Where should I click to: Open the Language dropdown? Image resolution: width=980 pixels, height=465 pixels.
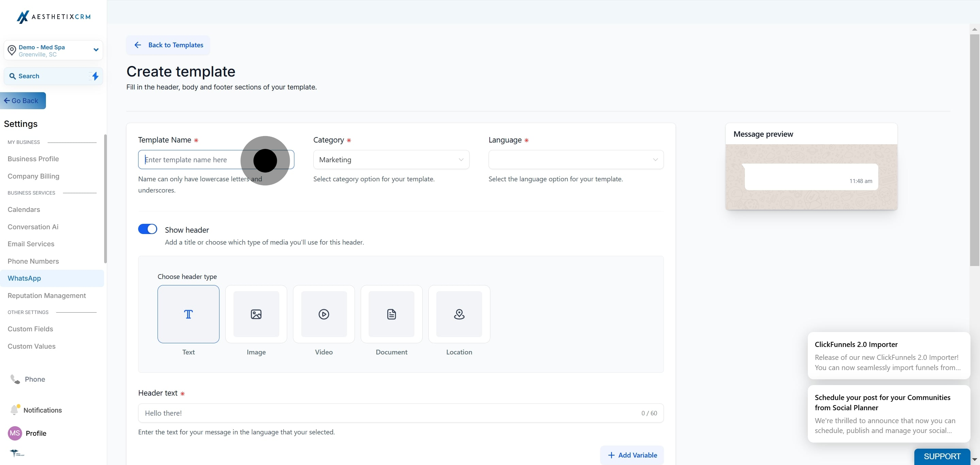point(576,160)
